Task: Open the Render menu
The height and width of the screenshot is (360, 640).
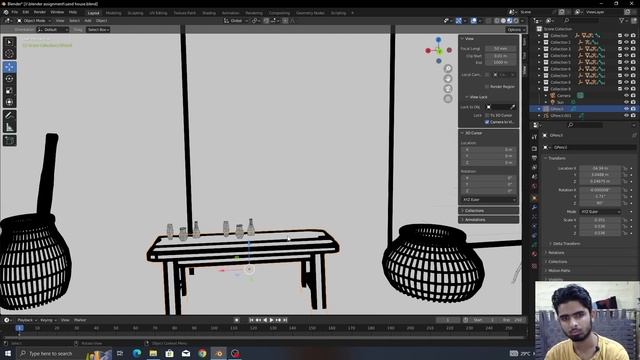Action: 40,12
